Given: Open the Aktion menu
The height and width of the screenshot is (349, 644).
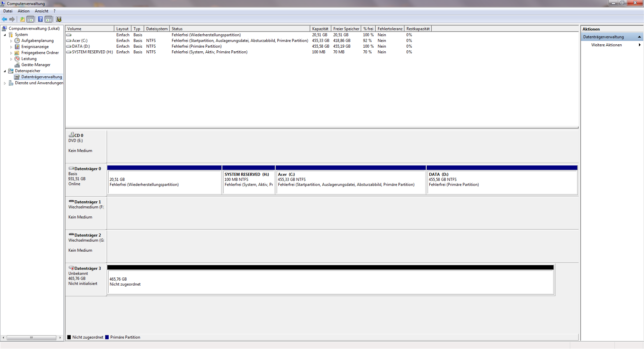Looking at the screenshot, I should pos(23,11).
